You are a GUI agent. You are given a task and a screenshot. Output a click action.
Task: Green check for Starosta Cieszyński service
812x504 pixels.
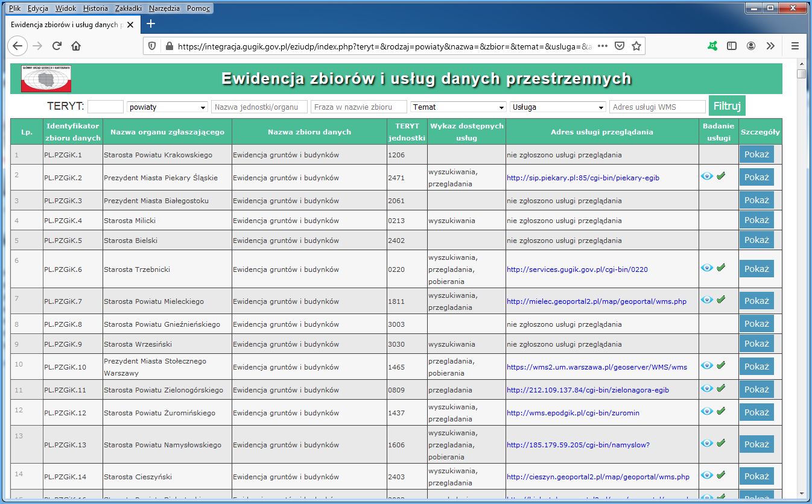pos(721,475)
